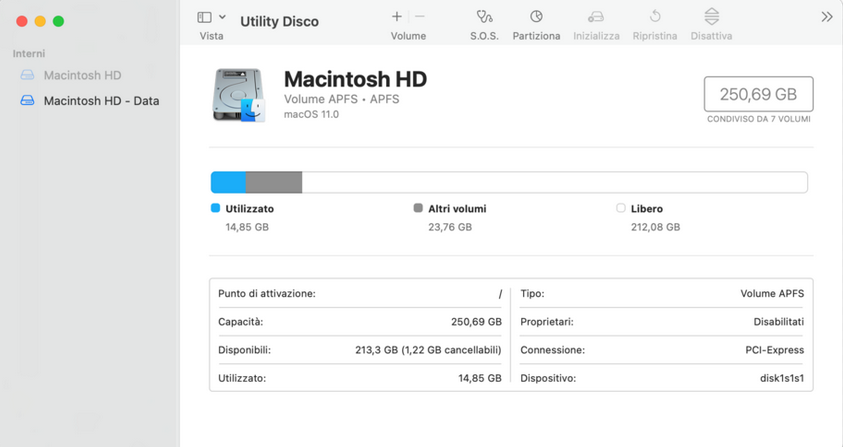This screenshot has width=843, height=447.
Task: Open the Partiziona pie chart tool
Action: tap(536, 17)
